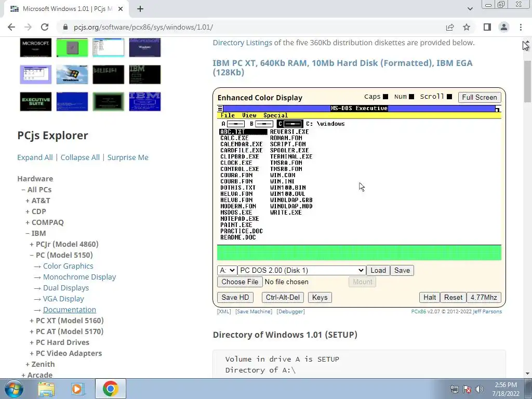532x399 pixels.
Task: Open the File menu in MS-DOS Executive
Action: 228,115
